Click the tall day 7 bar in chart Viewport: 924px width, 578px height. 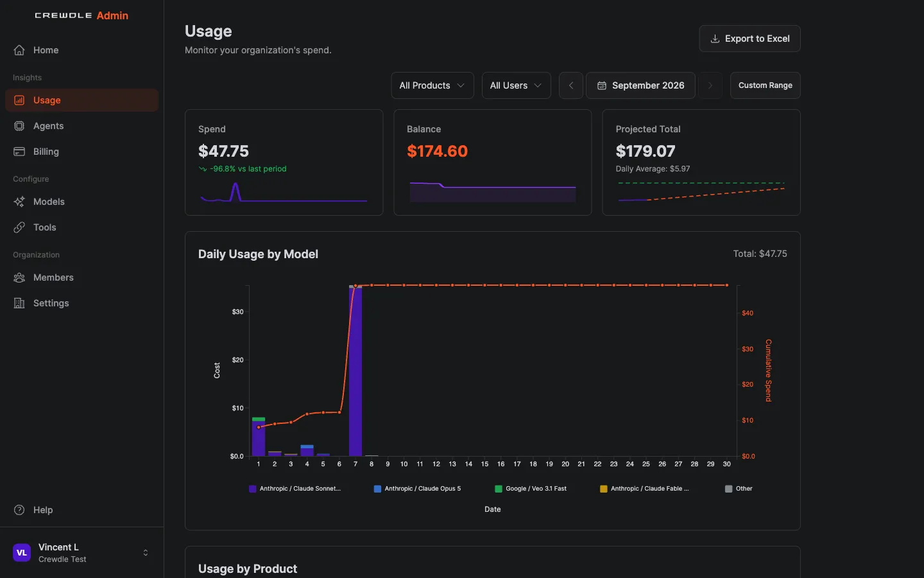click(x=355, y=371)
